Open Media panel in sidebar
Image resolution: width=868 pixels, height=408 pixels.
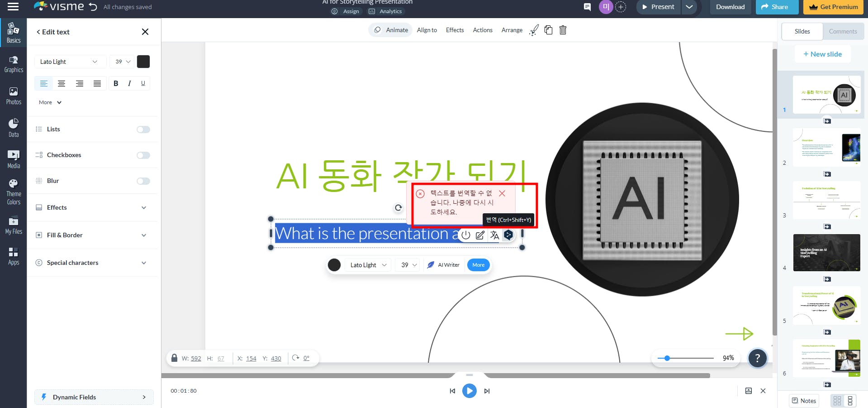(14, 159)
